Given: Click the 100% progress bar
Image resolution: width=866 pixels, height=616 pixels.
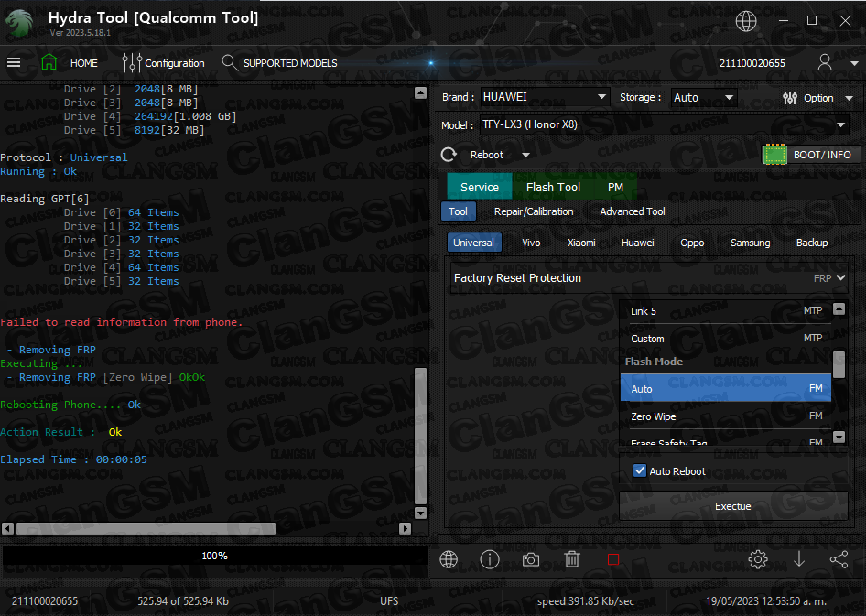Looking at the screenshot, I should (215, 556).
